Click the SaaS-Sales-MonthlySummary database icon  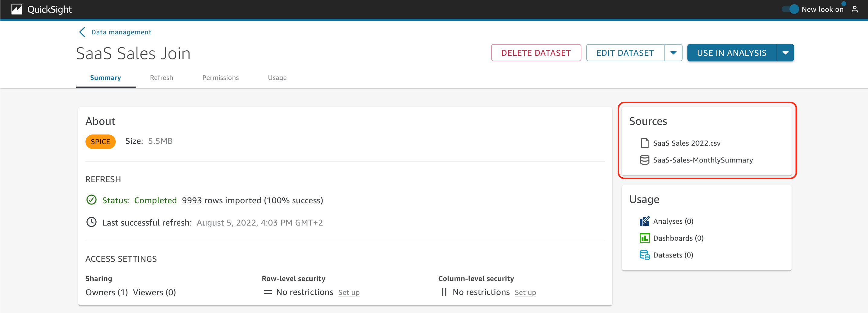coord(644,160)
